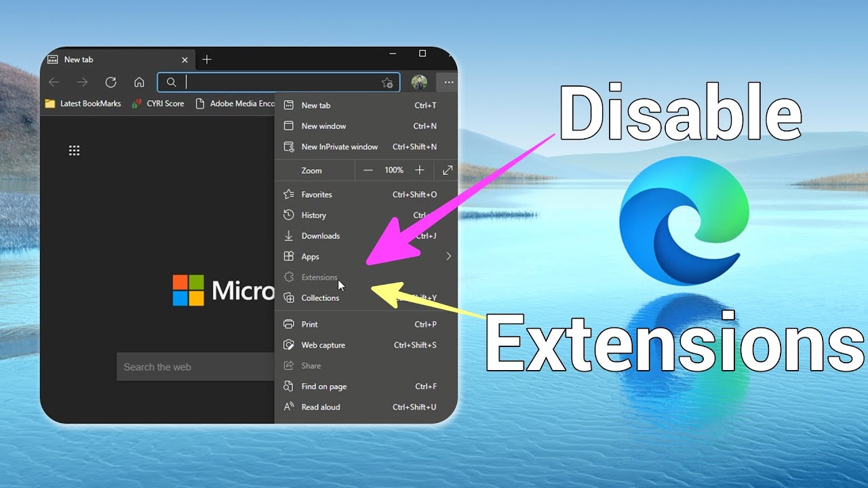The image size is (868, 488).
Task: Open a new tab with plus button
Action: (207, 60)
